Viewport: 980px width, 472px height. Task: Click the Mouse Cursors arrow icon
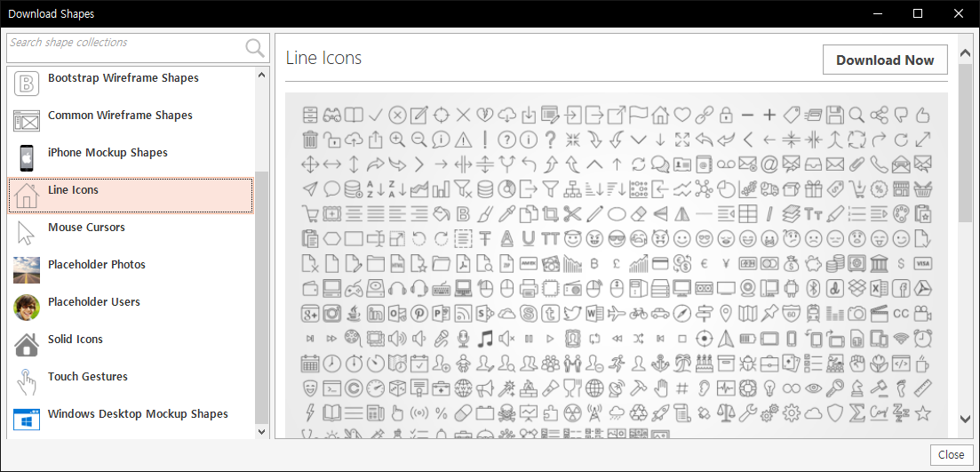click(26, 233)
